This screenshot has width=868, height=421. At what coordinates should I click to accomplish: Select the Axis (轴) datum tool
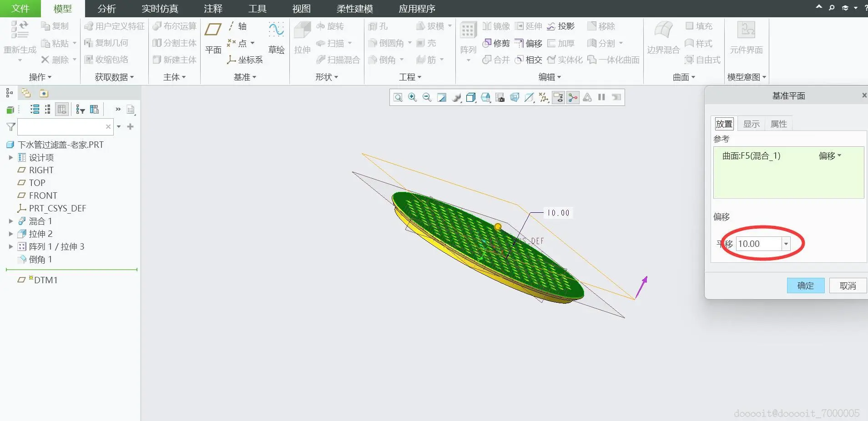[237, 26]
